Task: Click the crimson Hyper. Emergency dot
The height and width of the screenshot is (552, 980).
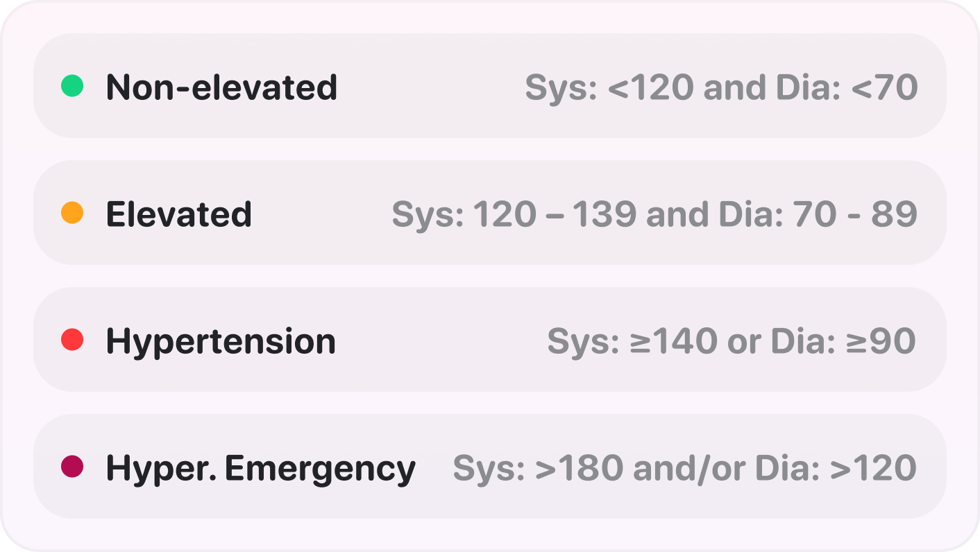Action: pyautogui.click(x=72, y=467)
